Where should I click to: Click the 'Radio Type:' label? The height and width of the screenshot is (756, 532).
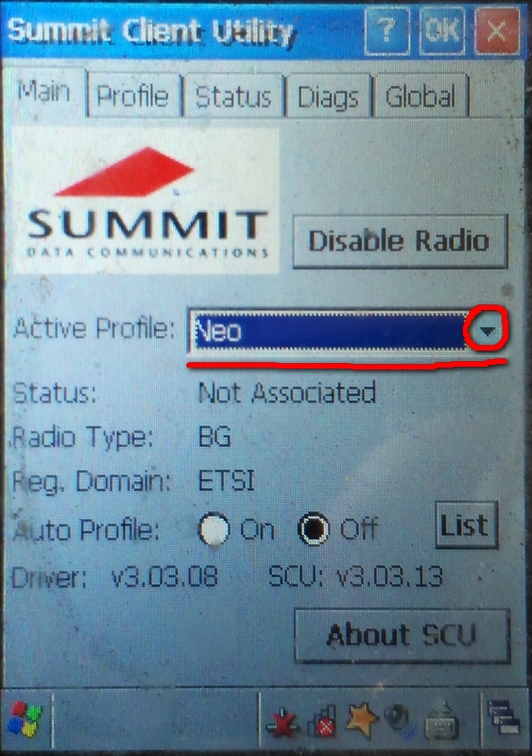click(x=82, y=438)
